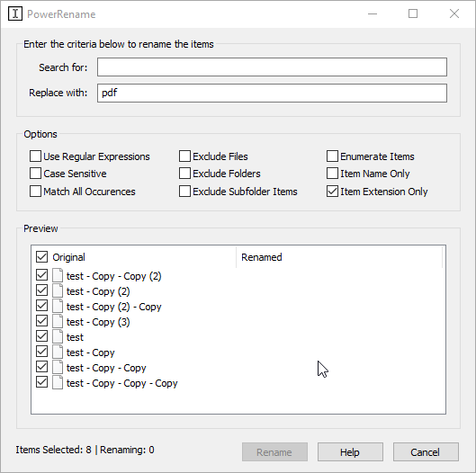This screenshot has width=476, height=473.
Task: Enable Use Regular Expressions option
Action: point(35,156)
